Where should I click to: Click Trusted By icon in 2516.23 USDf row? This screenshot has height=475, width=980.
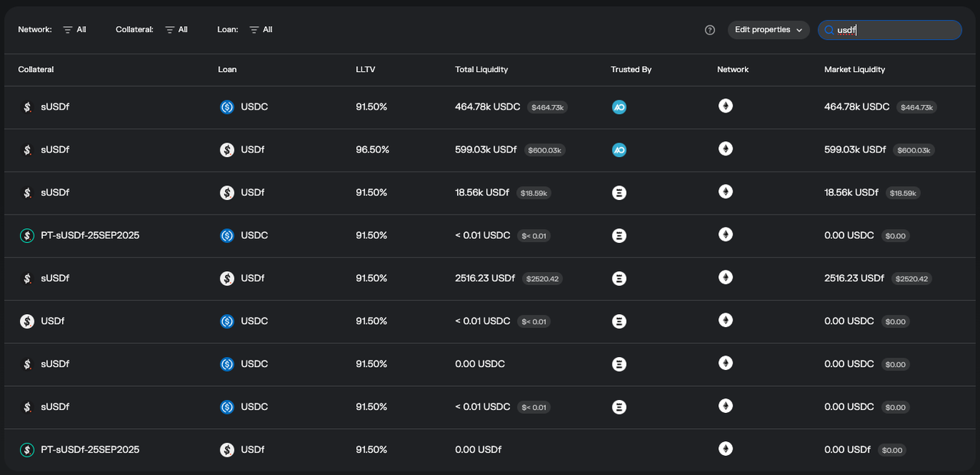(619, 279)
